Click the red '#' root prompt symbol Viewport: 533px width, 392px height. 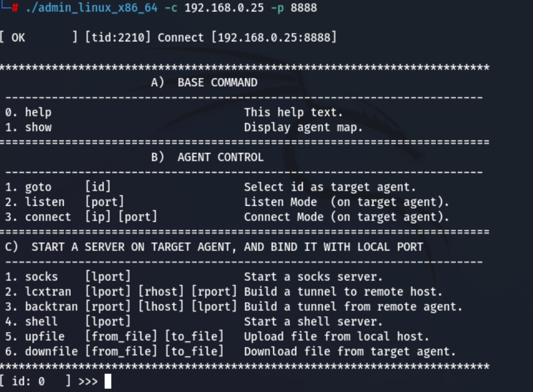click(15, 8)
